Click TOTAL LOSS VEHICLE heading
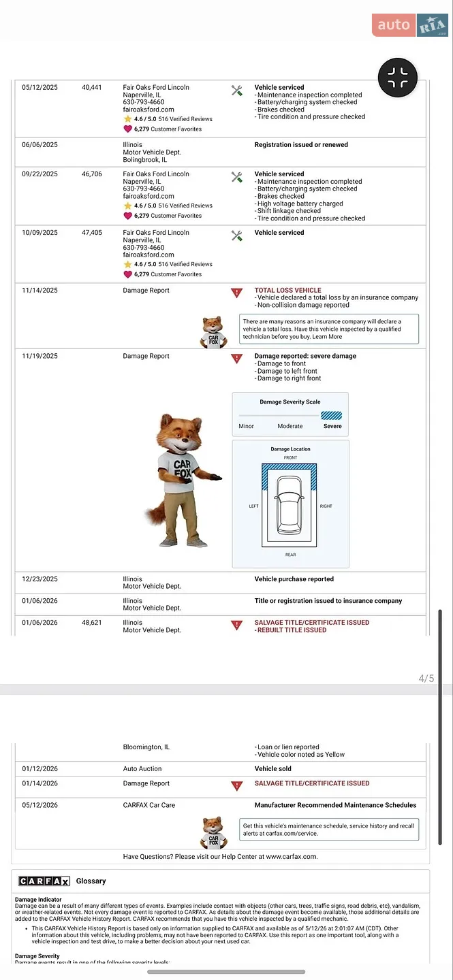 [287, 290]
